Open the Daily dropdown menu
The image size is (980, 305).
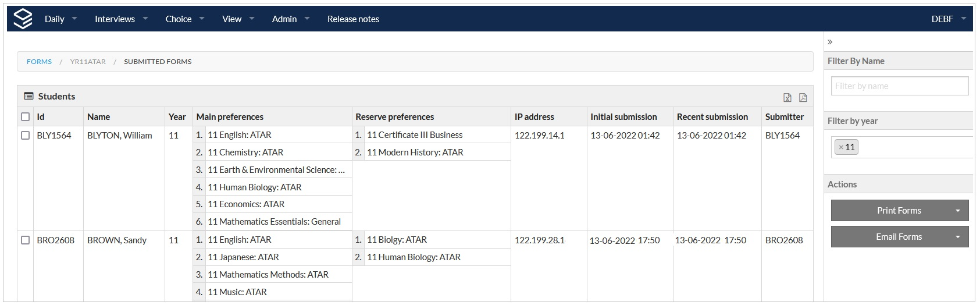click(60, 19)
